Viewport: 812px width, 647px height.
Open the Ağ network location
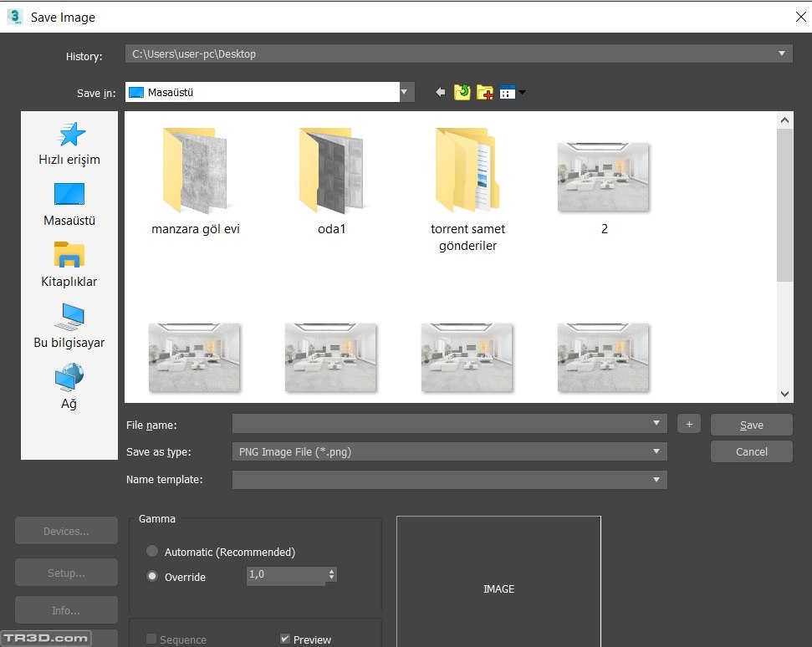pyautogui.click(x=69, y=386)
